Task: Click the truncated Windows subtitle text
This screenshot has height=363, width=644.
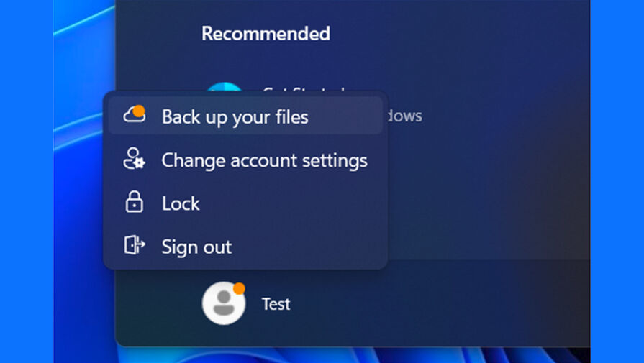Action: pos(405,116)
